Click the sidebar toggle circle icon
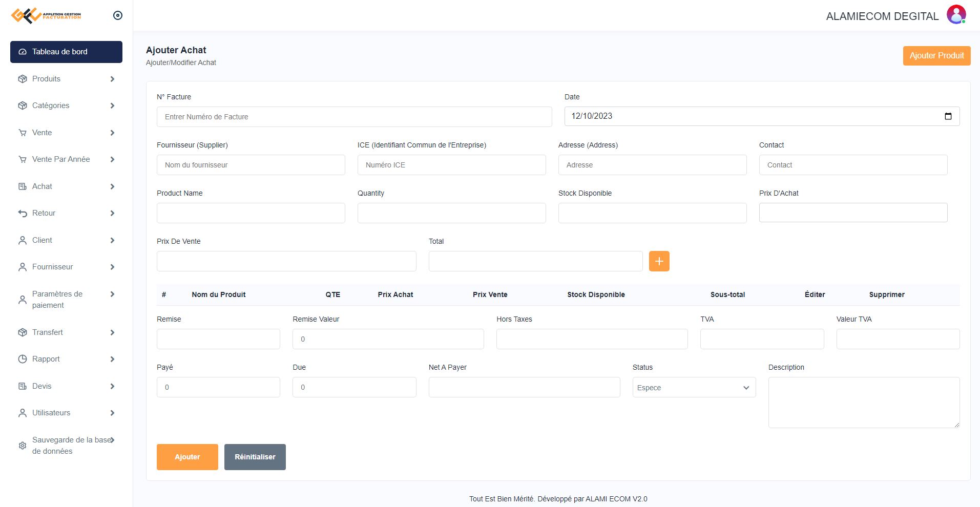The height and width of the screenshot is (507, 980). [118, 15]
